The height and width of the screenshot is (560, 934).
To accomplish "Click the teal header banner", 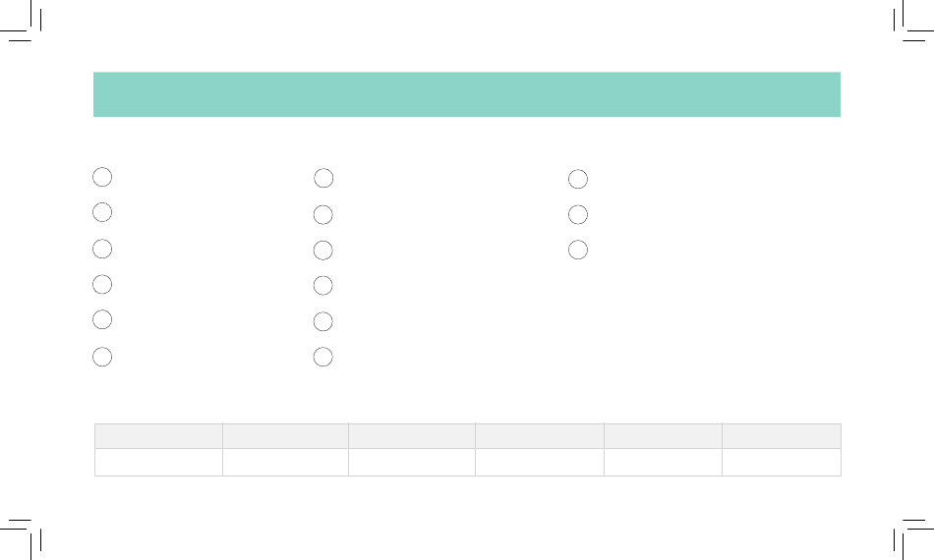I will click(x=467, y=94).
